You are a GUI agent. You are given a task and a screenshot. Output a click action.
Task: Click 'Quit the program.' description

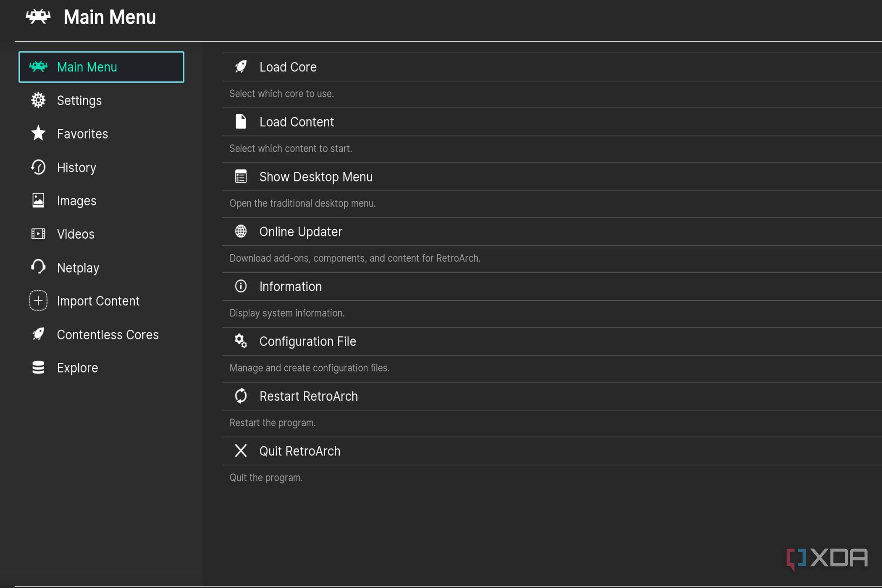tap(266, 478)
